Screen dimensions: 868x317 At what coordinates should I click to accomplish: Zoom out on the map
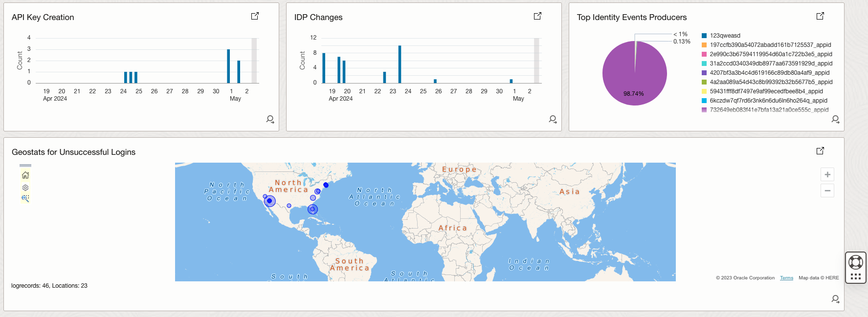[x=827, y=190]
